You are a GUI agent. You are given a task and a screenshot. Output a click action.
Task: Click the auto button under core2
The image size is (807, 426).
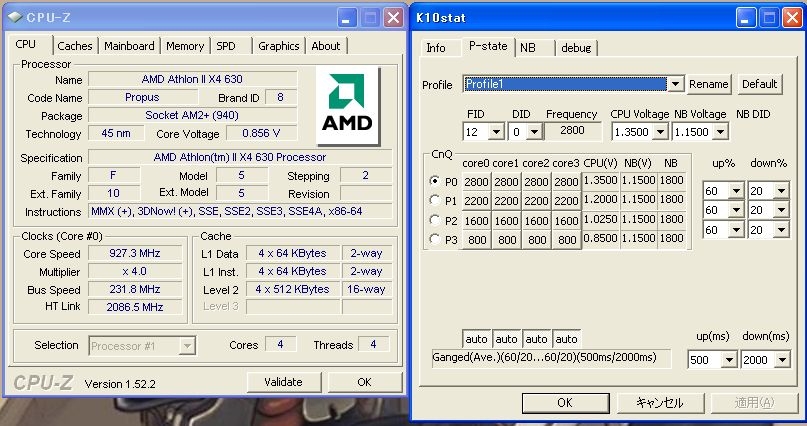[536, 339]
